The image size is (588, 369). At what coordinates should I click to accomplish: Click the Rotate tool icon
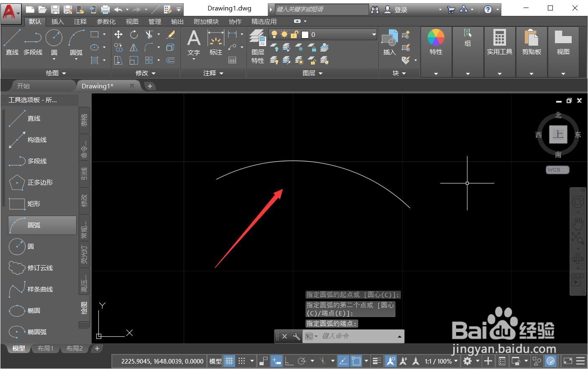click(134, 34)
